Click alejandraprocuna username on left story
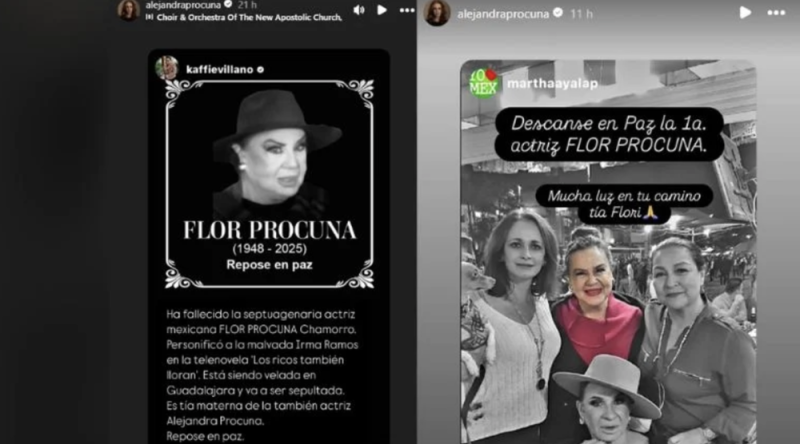The width and height of the screenshot is (800, 444). [x=183, y=5]
